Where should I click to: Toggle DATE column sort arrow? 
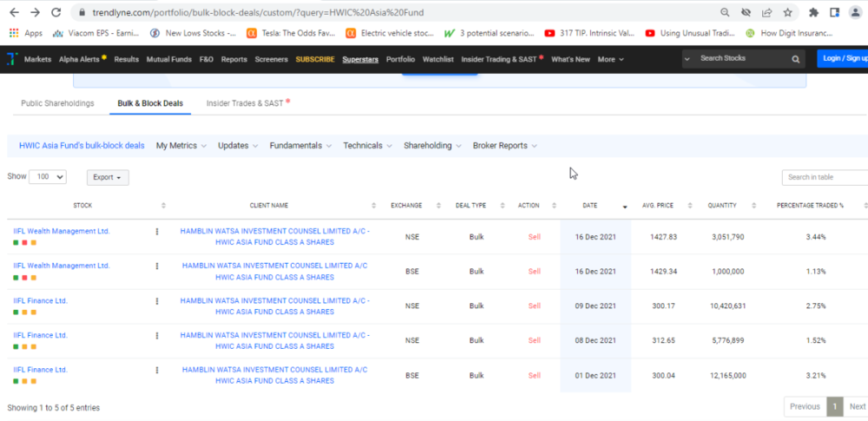[625, 206]
